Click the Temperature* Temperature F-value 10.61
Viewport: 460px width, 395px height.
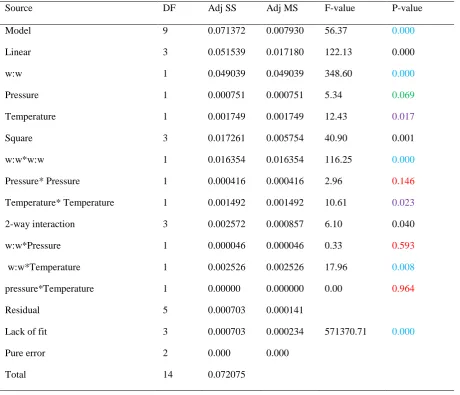[336, 203]
